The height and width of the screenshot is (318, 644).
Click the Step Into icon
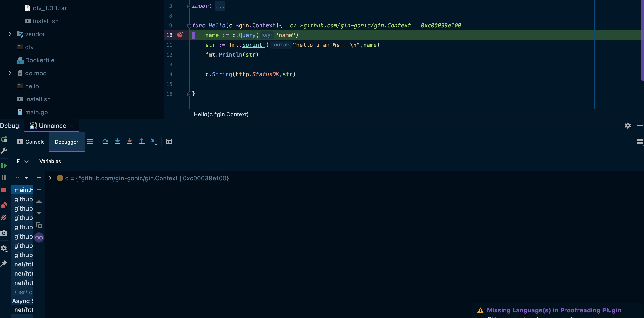pyautogui.click(x=117, y=142)
